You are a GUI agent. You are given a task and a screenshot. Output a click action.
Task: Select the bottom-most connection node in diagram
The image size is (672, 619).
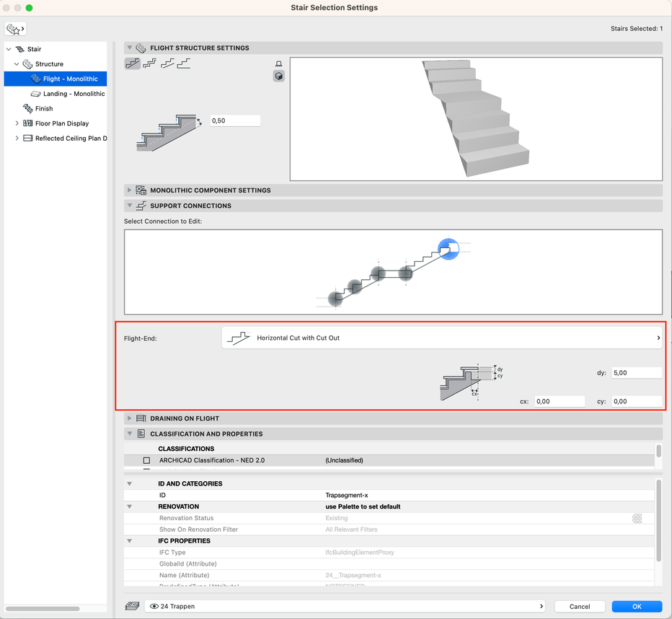tap(335, 299)
